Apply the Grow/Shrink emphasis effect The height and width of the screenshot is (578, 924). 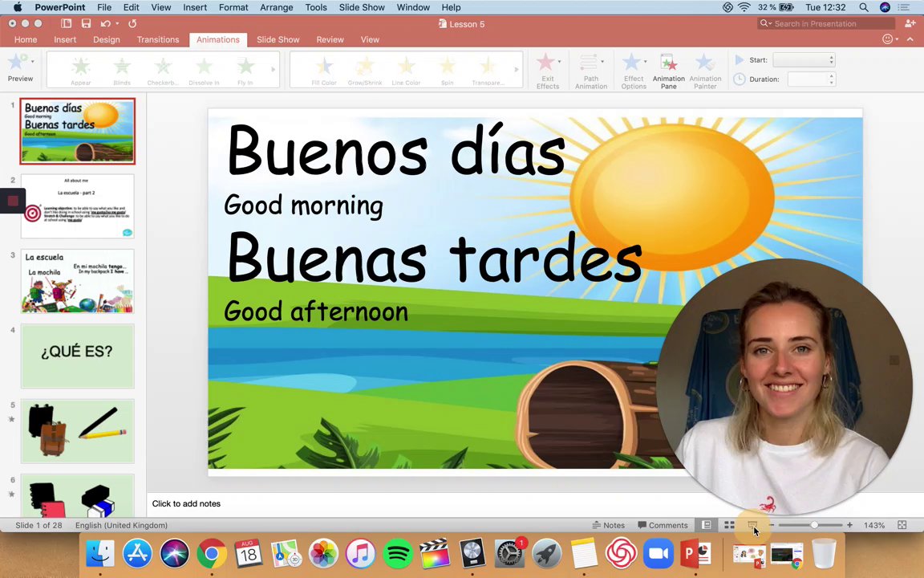point(365,70)
